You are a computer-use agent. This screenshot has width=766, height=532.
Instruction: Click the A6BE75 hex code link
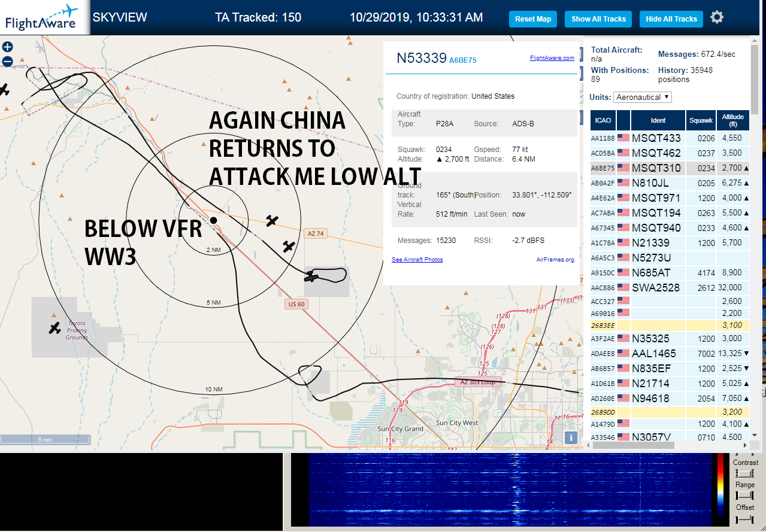tap(462, 60)
